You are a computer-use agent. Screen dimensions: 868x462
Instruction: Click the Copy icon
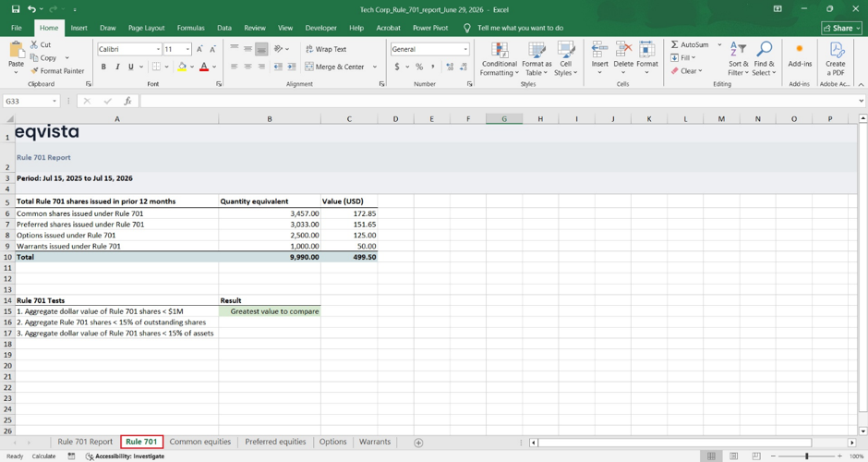tap(34, 57)
